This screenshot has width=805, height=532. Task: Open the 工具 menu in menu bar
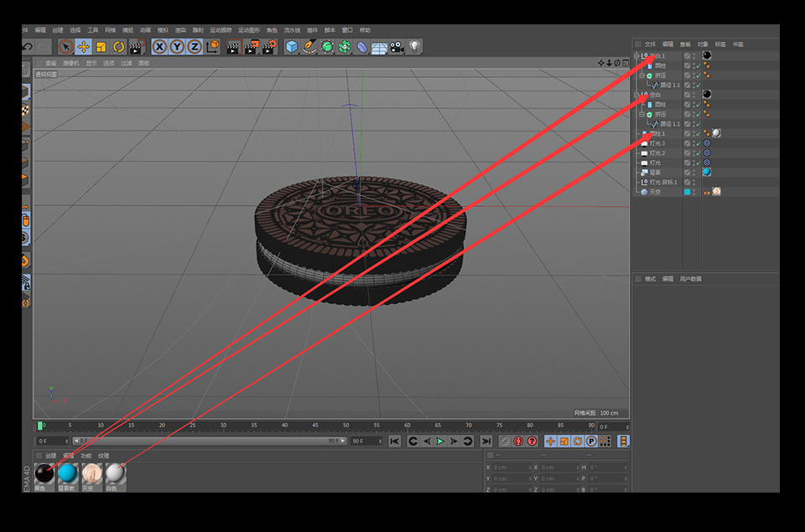tap(92, 30)
